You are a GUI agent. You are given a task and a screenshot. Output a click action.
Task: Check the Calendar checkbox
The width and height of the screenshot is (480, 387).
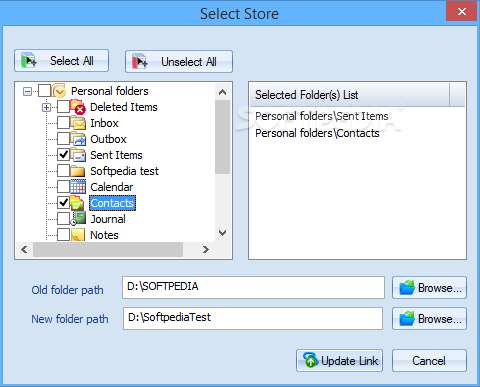point(63,187)
